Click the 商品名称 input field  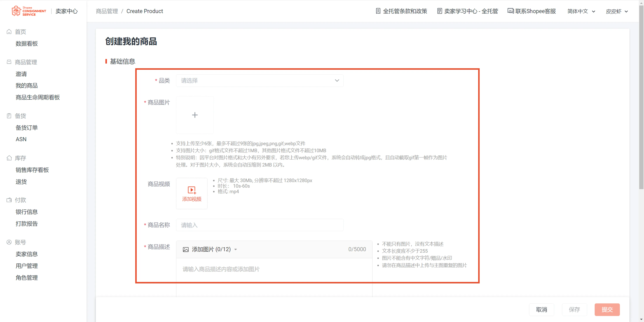click(x=260, y=225)
